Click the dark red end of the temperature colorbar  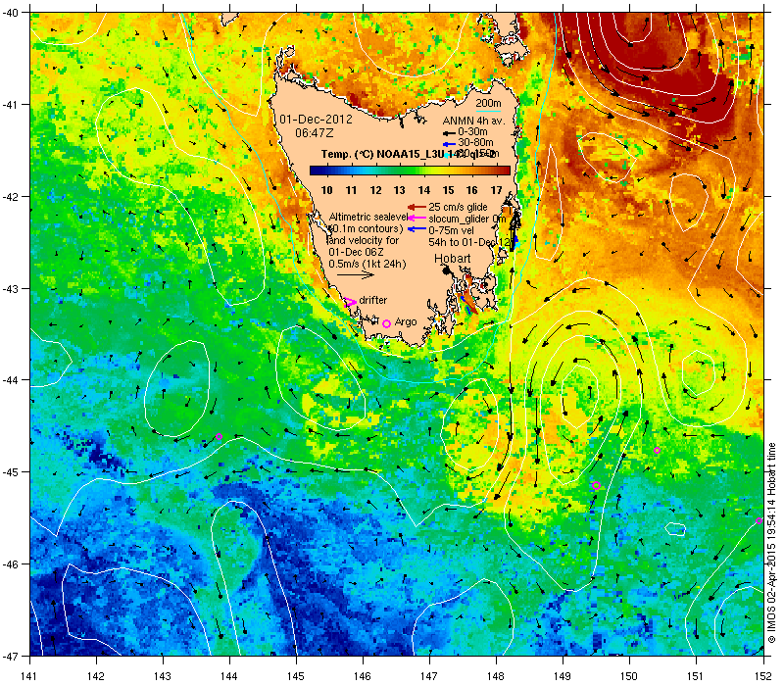pyautogui.click(x=505, y=171)
